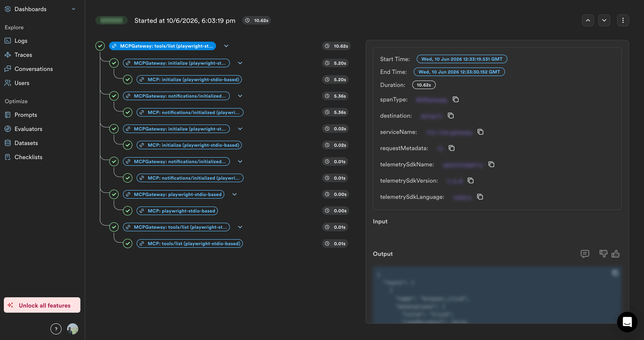Click the Started at 10/6/2026 heading
This screenshot has height=340, width=644.
tap(185, 21)
